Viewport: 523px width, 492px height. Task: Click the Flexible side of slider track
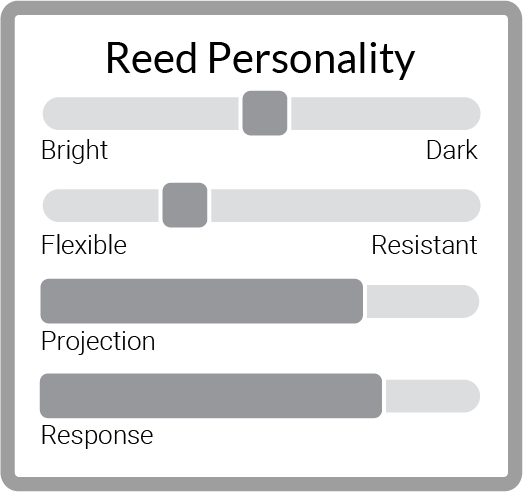[x=100, y=205]
